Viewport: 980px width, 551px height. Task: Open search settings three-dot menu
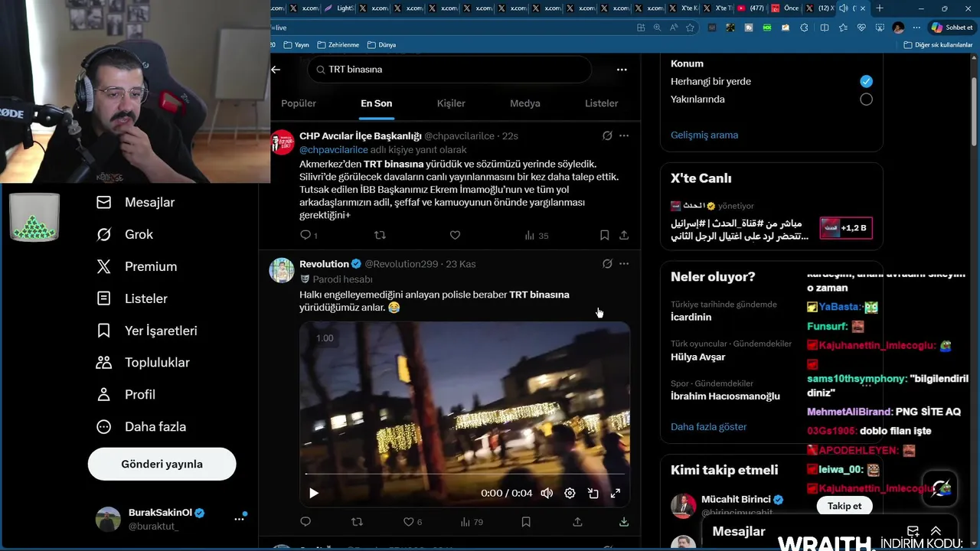pyautogui.click(x=622, y=69)
